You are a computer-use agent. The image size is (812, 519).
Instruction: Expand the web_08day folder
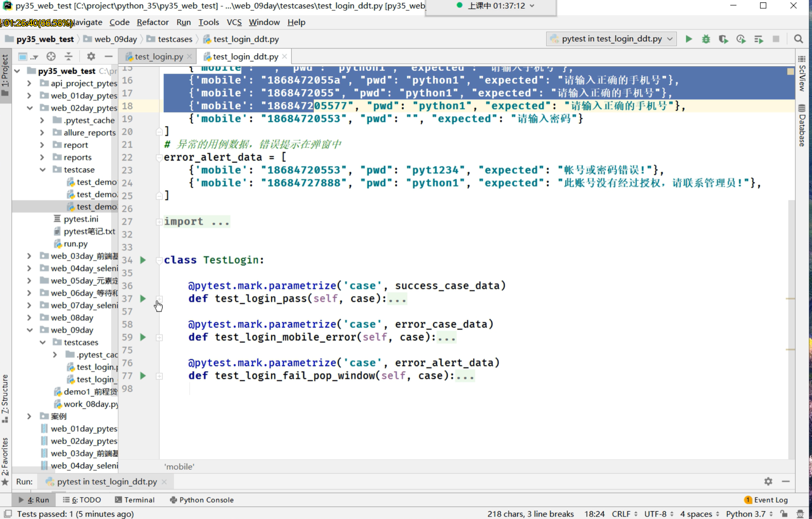[x=29, y=318]
